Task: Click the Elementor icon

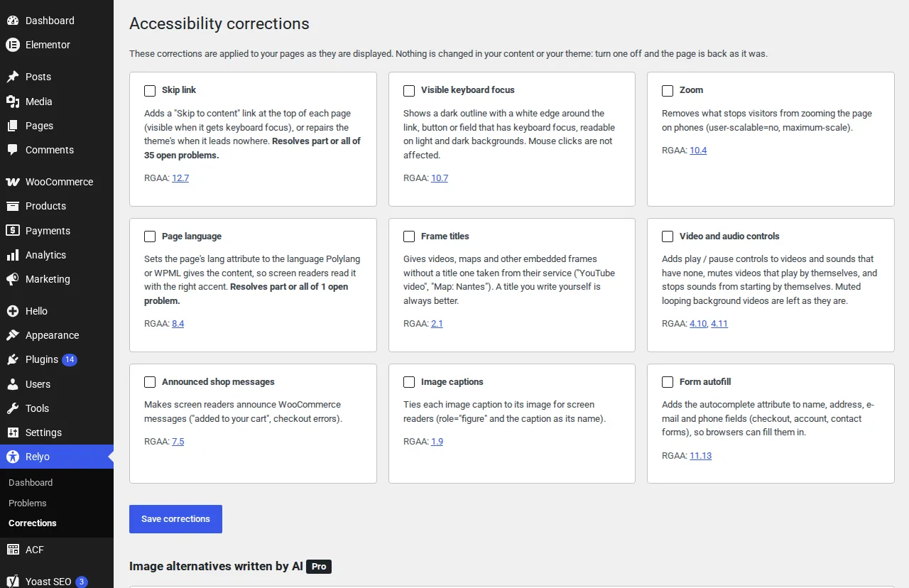Action: (x=13, y=45)
